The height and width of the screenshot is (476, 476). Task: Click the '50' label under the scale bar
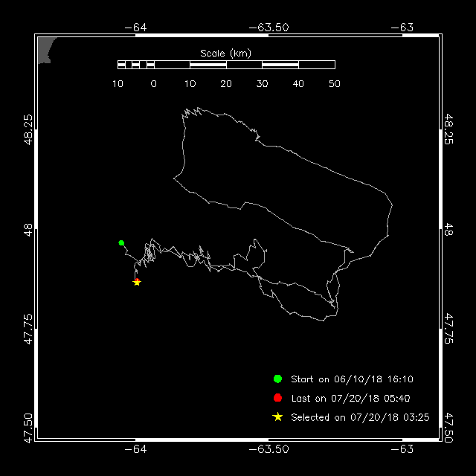pyautogui.click(x=335, y=84)
